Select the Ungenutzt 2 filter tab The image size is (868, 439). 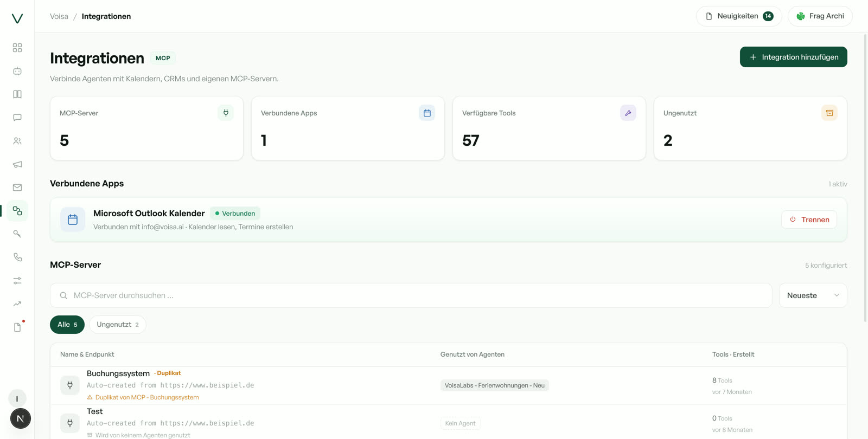(118, 325)
